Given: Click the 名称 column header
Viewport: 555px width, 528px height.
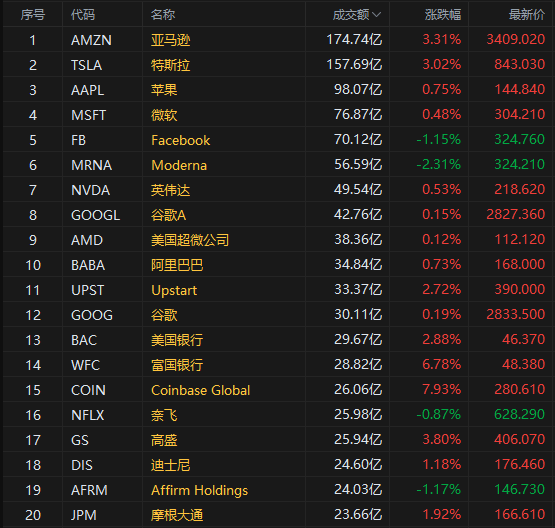Looking at the screenshot, I should [x=163, y=15].
